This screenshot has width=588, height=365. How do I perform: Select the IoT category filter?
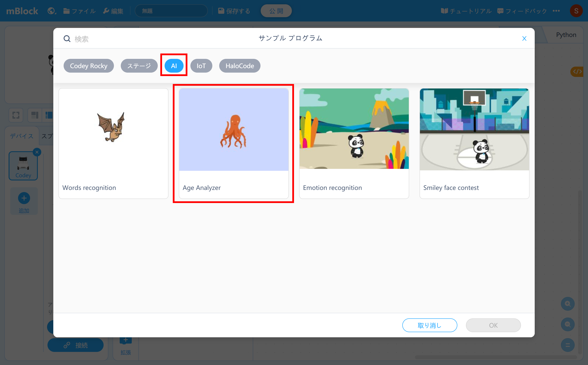pos(201,66)
